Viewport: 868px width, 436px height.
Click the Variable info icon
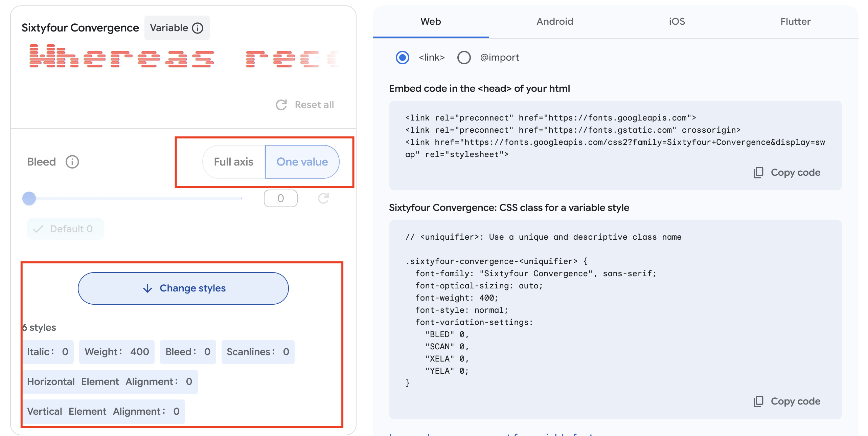[198, 28]
